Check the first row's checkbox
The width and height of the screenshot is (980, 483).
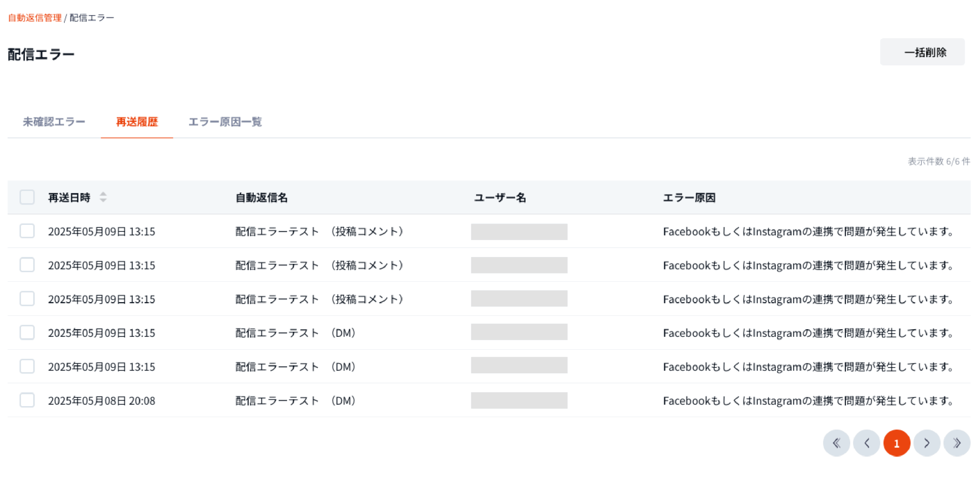click(x=27, y=231)
